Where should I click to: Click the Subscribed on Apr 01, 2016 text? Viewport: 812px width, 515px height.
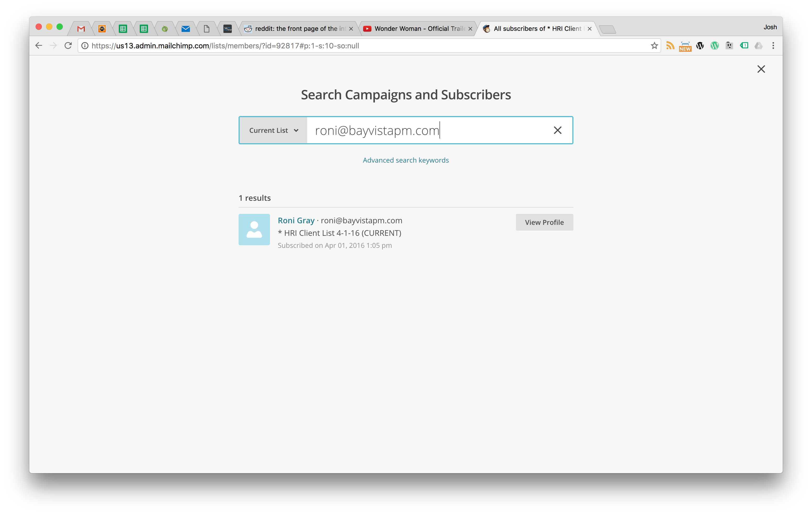pos(335,245)
